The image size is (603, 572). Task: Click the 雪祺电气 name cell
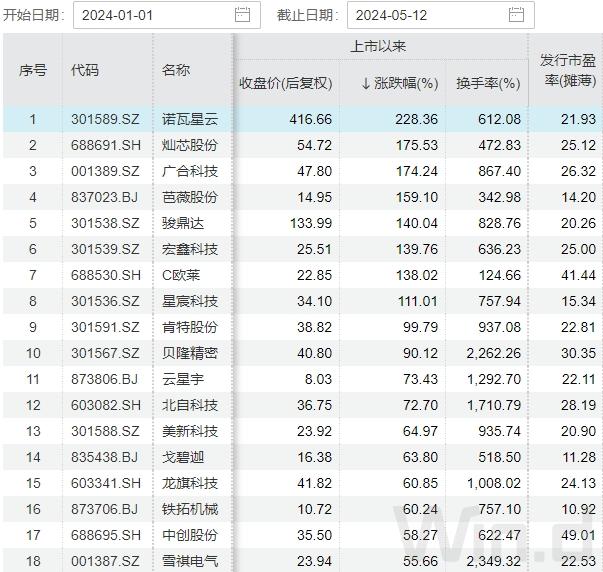coord(190,561)
